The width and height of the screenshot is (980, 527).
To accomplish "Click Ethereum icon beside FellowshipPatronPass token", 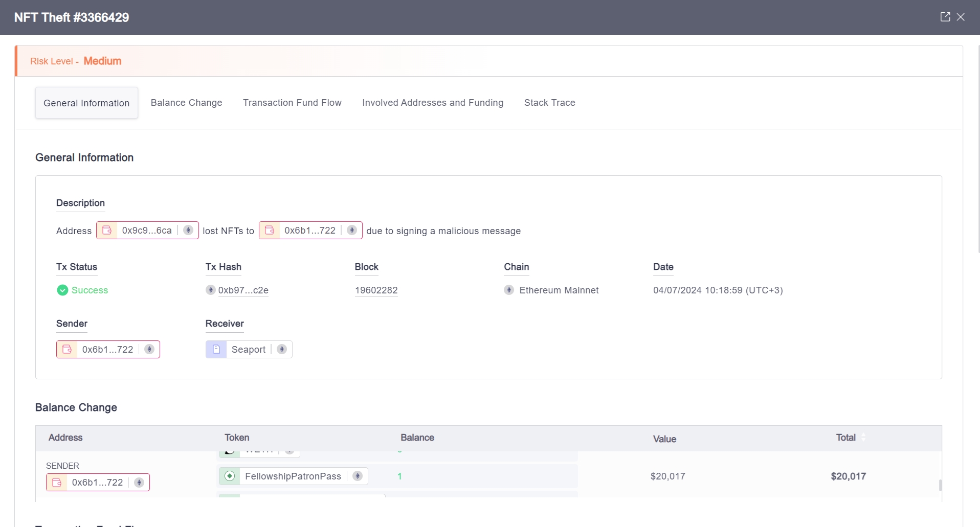I will point(358,476).
